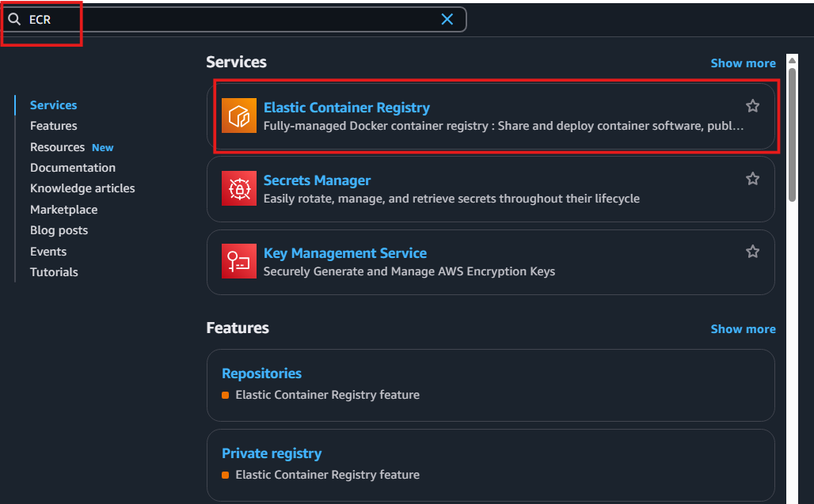Open the Private registry feature link

272,453
